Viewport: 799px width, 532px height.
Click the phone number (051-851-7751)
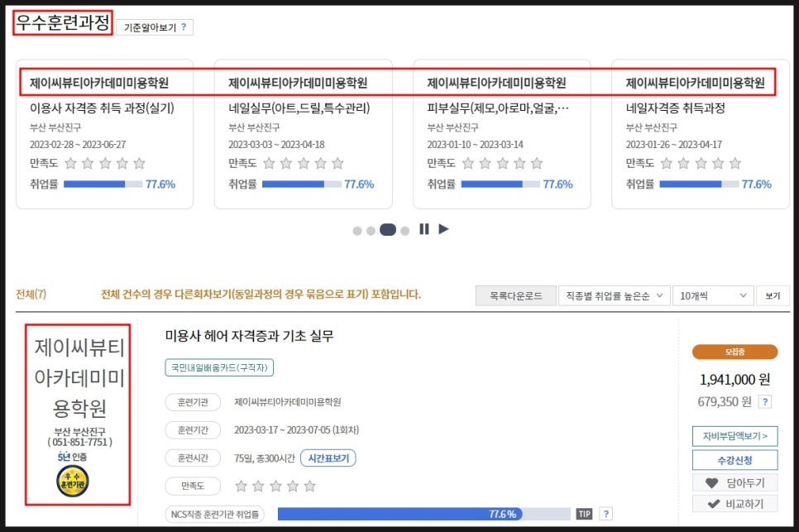pyautogui.click(x=80, y=442)
